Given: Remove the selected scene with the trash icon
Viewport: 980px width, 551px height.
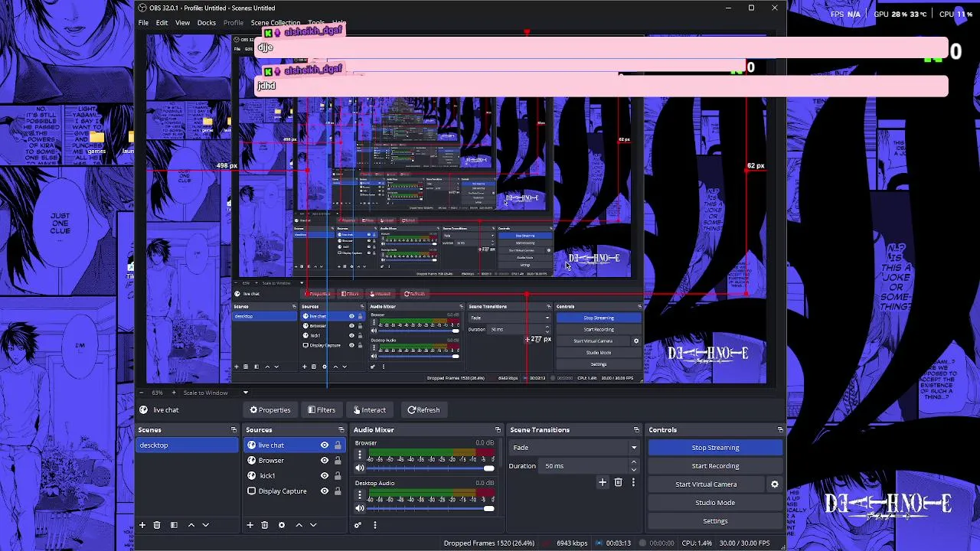Looking at the screenshot, I should coord(157,525).
